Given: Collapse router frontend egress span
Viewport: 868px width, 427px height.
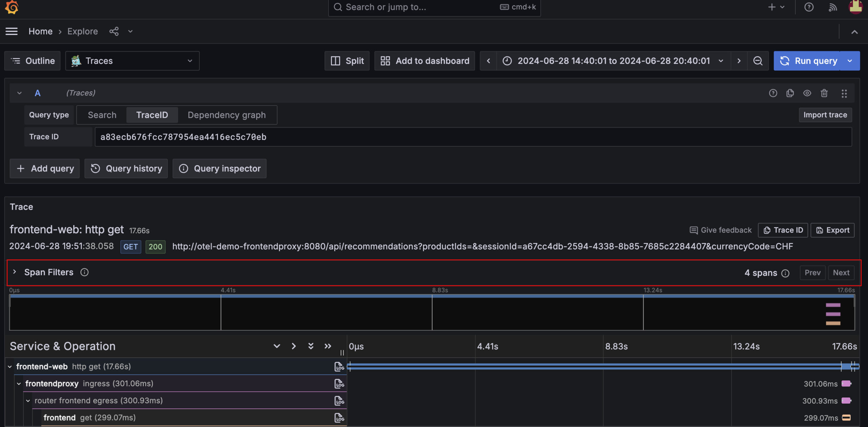Looking at the screenshot, I should click(x=28, y=401).
